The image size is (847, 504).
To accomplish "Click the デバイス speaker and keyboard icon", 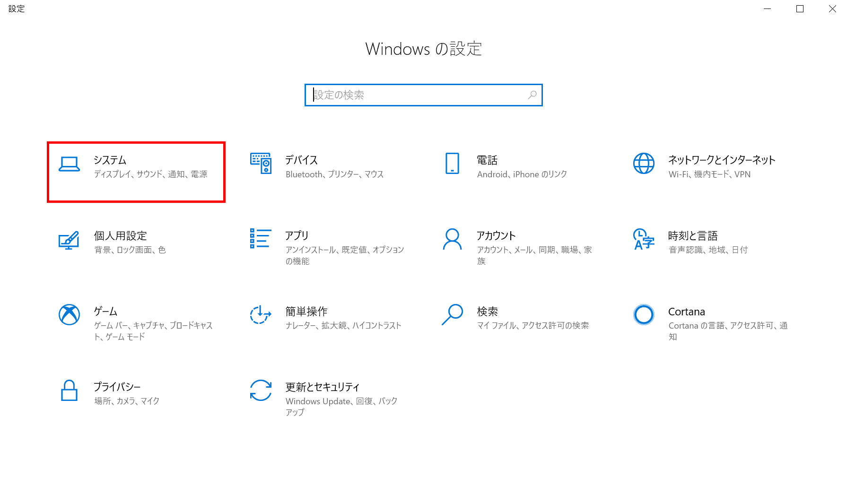I will (x=261, y=164).
